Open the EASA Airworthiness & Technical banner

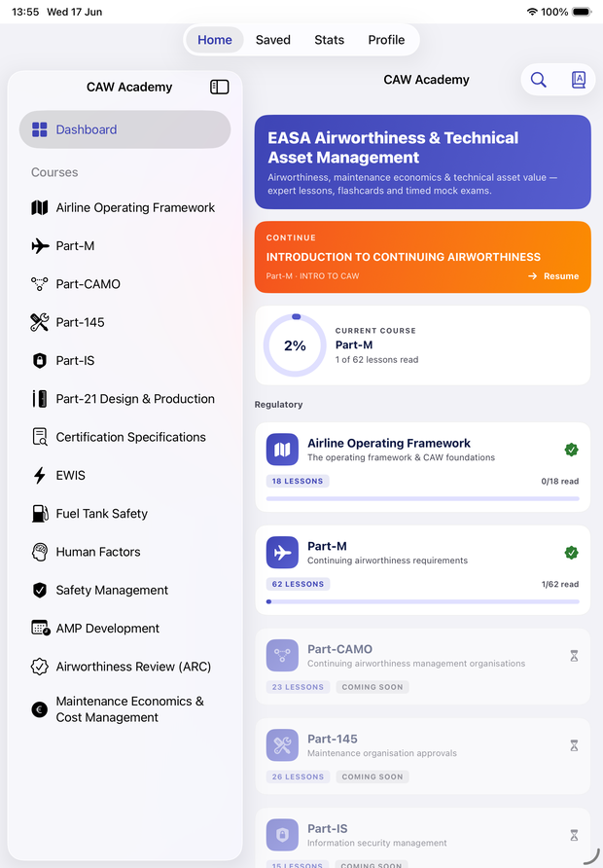423,163
